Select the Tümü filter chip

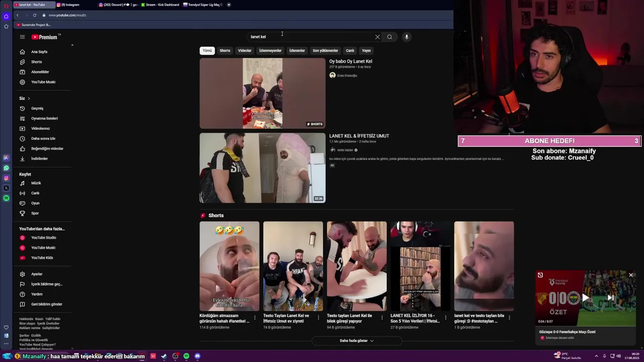point(207,50)
